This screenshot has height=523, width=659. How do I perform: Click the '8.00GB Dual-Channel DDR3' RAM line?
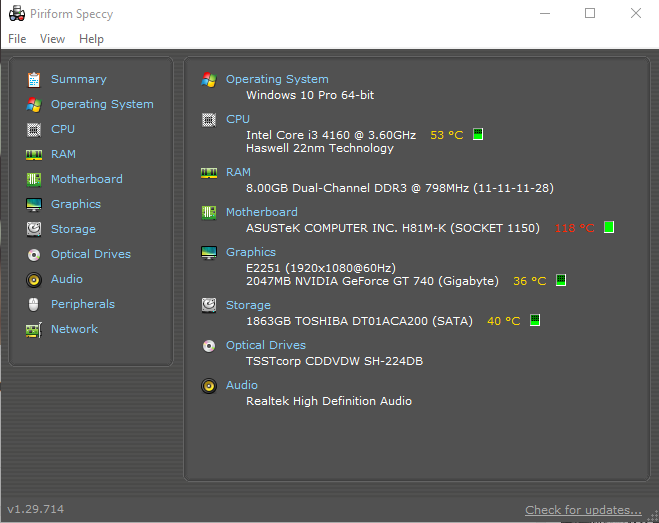pyautogui.click(x=400, y=188)
